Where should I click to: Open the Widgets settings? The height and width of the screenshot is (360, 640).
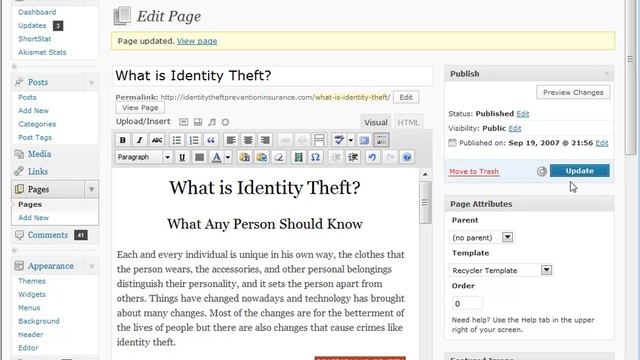[32, 294]
